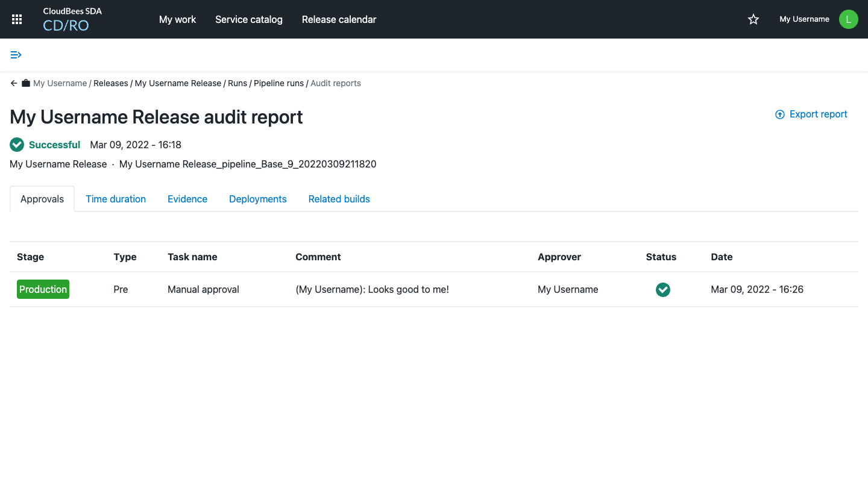Click the back arrow in the breadcrumb

[x=13, y=83]
